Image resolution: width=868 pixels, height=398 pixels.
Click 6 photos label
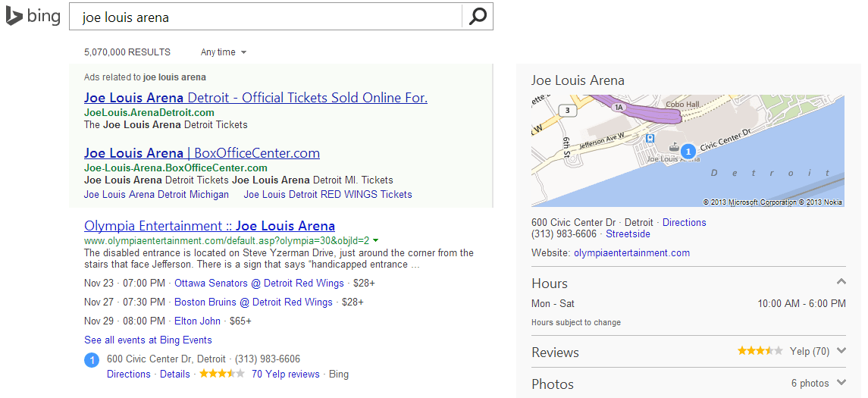coord(810,383)
